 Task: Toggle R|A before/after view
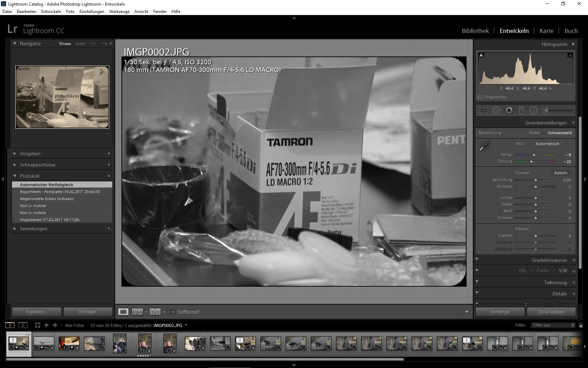(137, 312)
